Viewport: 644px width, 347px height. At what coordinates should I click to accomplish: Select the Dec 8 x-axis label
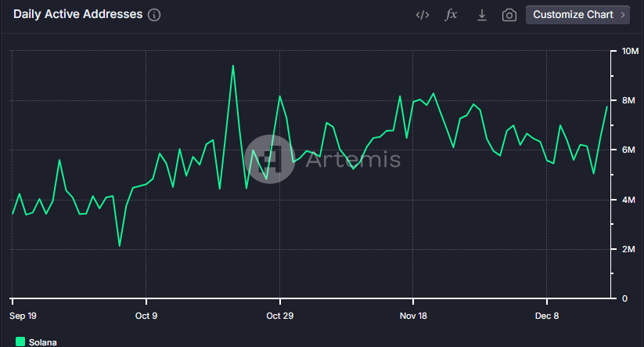(x=547, y=316)
